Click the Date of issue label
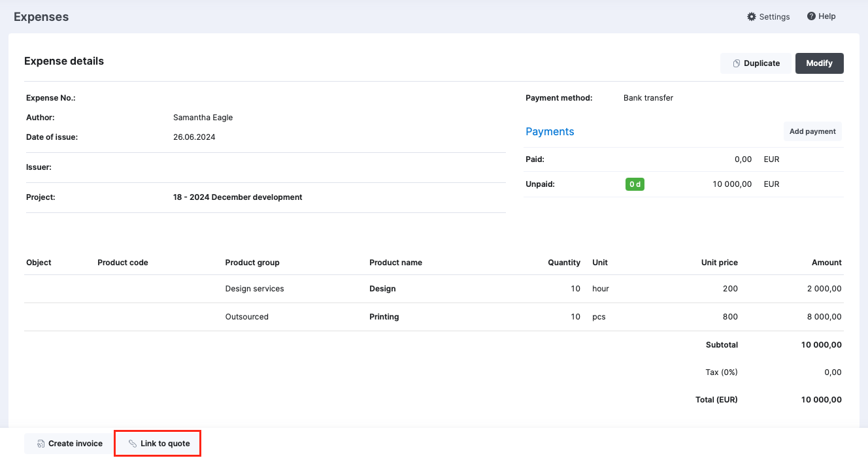 click(x=52, y=137)
